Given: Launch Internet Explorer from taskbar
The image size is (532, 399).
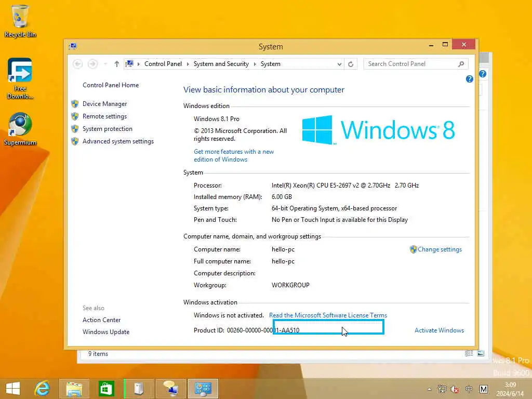Looking at the screenshot, I should 43,389.
